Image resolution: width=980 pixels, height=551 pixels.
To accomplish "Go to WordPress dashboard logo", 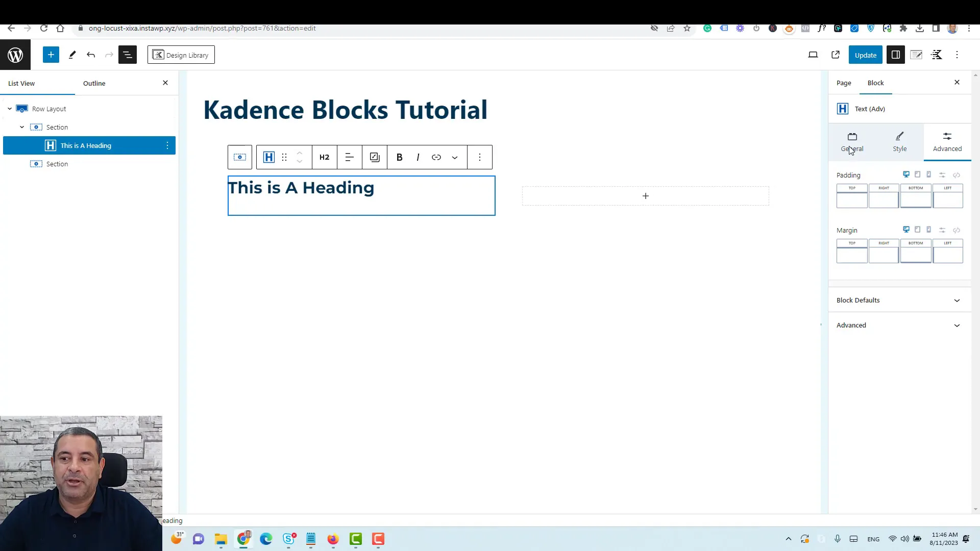I will click(15, 55).
